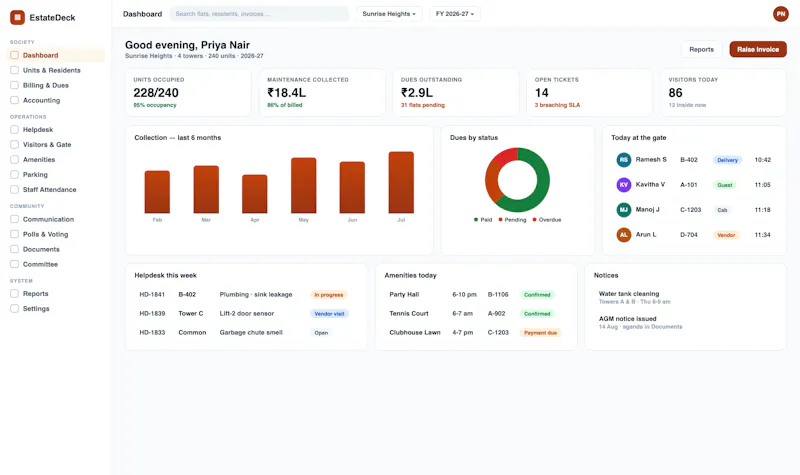800x475 pixels.
Task: Click the Reports button near Raise Invoice
Action: pyautogui.click(x=702, y=49)
